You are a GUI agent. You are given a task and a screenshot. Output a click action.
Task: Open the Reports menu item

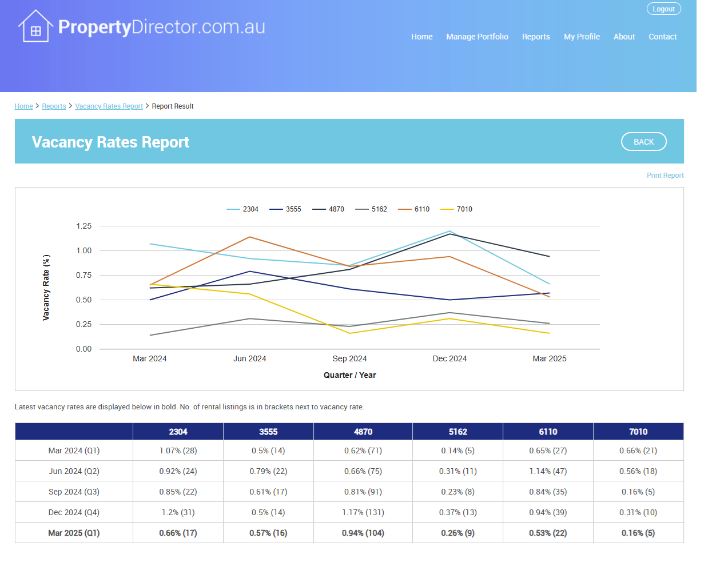(536, 37)
